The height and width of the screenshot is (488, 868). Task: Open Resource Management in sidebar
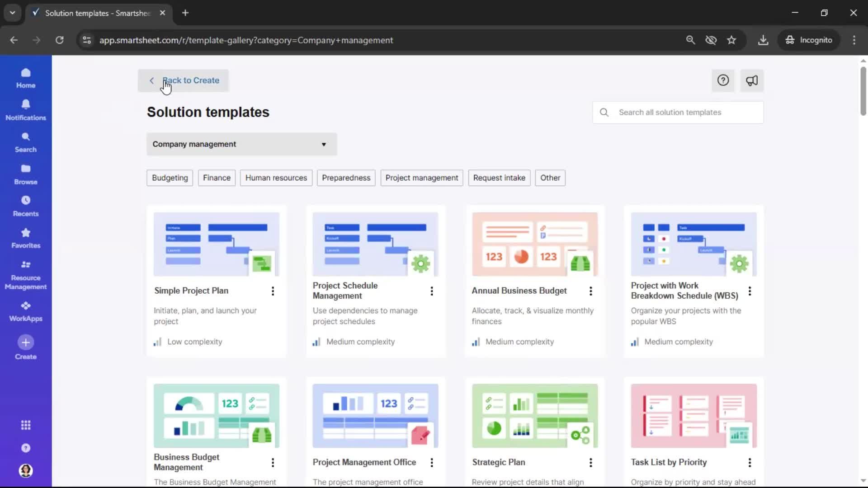point(26,275)
